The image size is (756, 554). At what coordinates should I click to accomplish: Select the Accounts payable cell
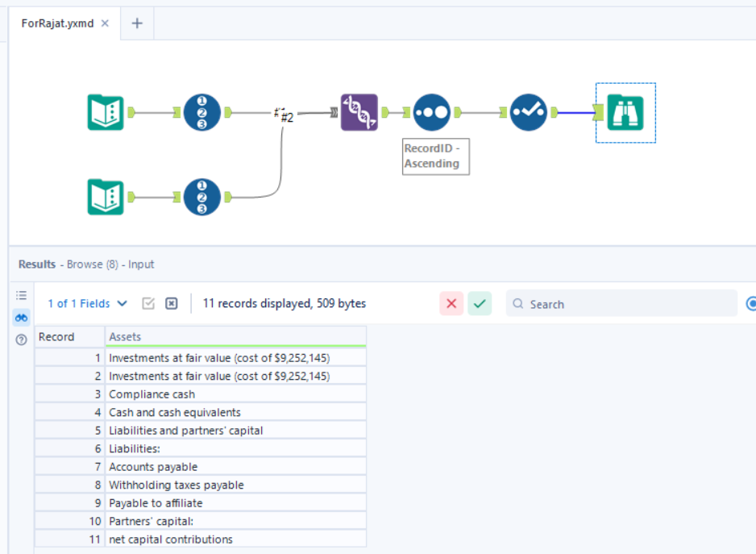click(x=236, y=467)
